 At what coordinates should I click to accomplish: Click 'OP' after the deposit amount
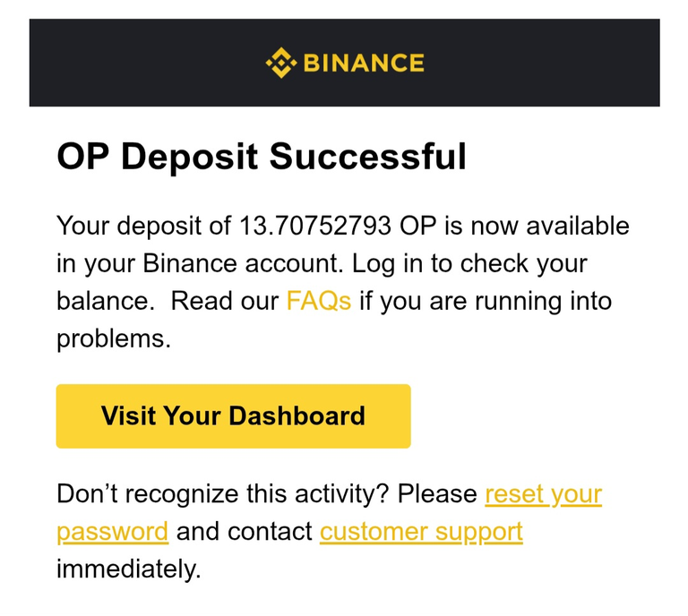pos(418,226)
